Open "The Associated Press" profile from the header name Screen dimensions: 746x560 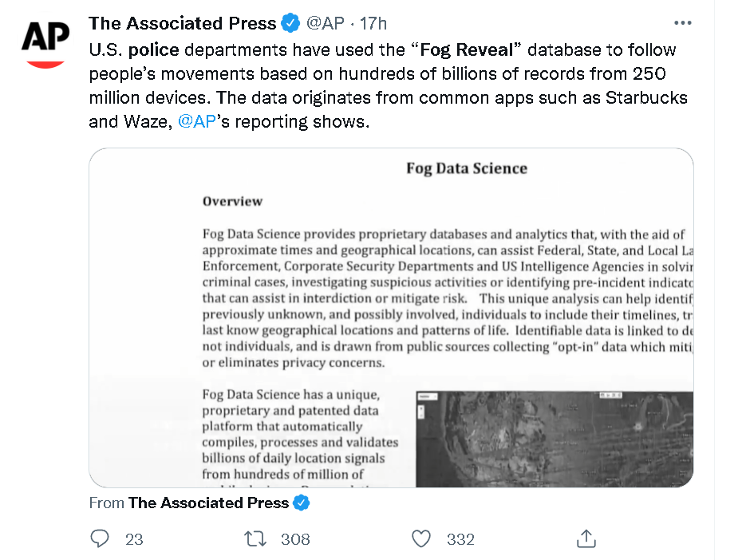182,23
